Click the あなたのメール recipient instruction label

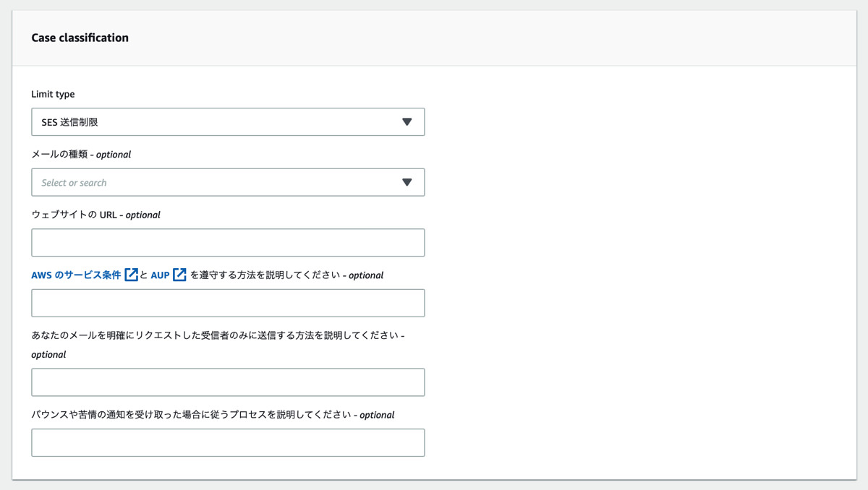217,335
